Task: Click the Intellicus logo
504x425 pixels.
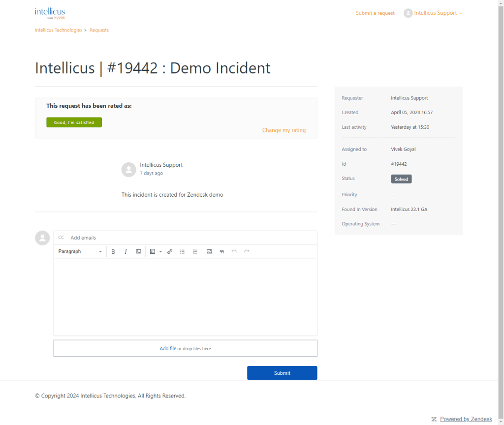Action: (50, 13)
